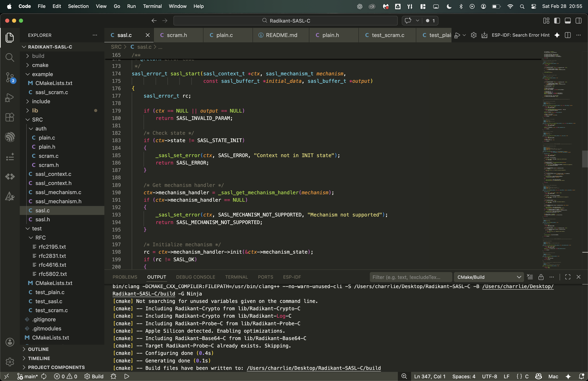Open rfc5802.txt in the explorer

[62, 274]
